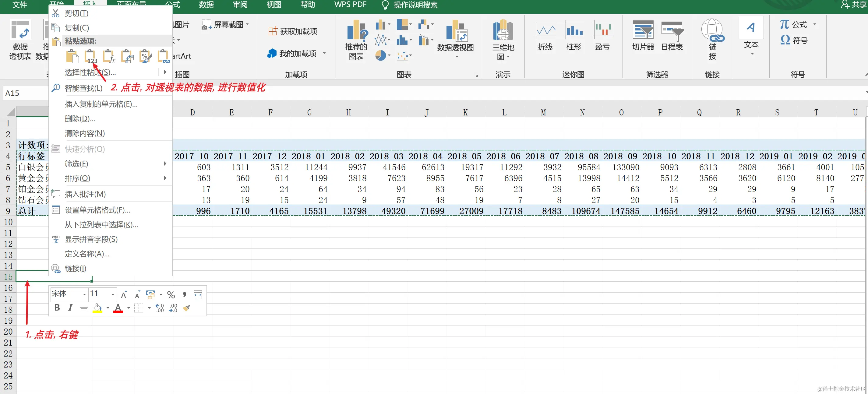Expand the 选择性粘贴 submenu arrow
Image resolution: width=868 pixels, height=394 pixels.
coord(165,72)
